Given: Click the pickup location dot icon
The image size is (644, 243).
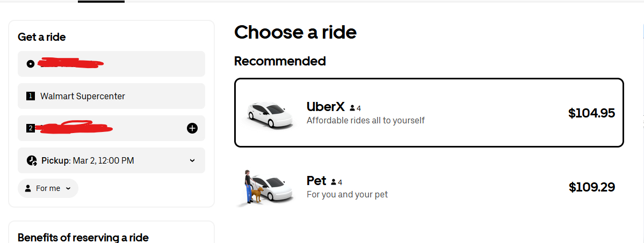Looking at the screenshot, I should click(x=31, y=64).
